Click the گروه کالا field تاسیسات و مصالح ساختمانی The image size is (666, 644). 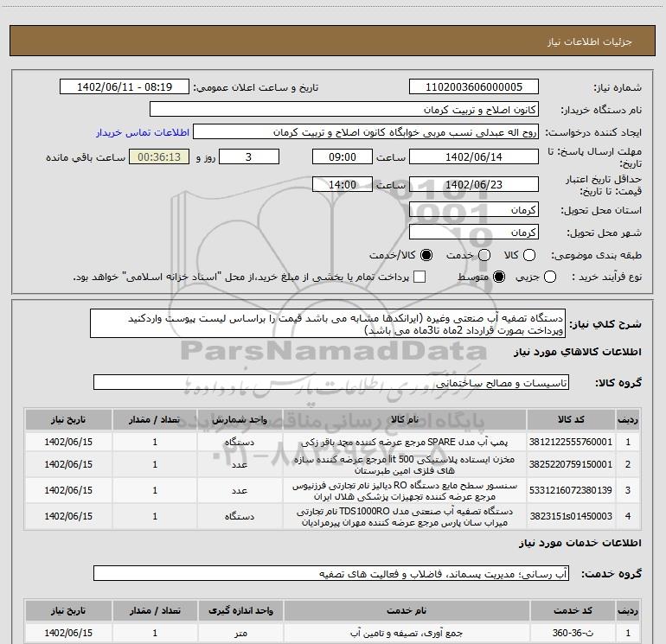pos(331,382)
